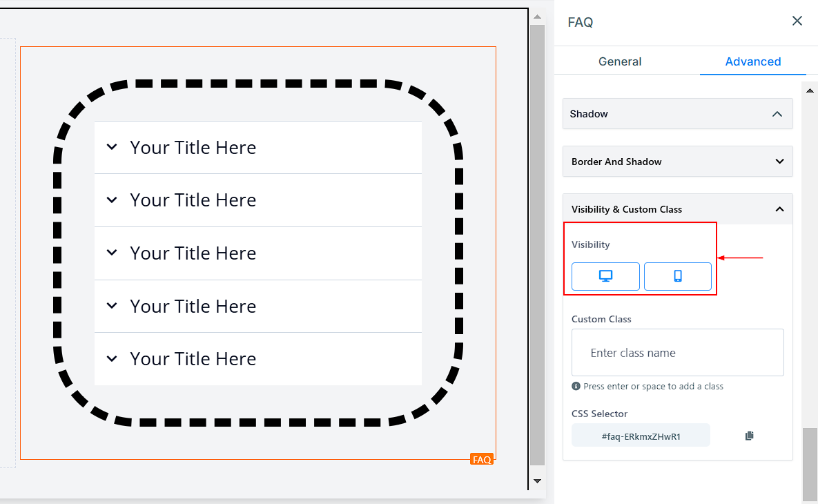
Task: Click the settings panel scrollbar thumb
Action: 810,463
